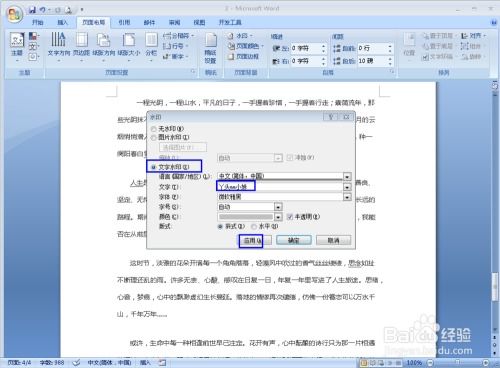Click watermark color swatch field
Screen dimensions: 500x368
click(x=246, y=217)
